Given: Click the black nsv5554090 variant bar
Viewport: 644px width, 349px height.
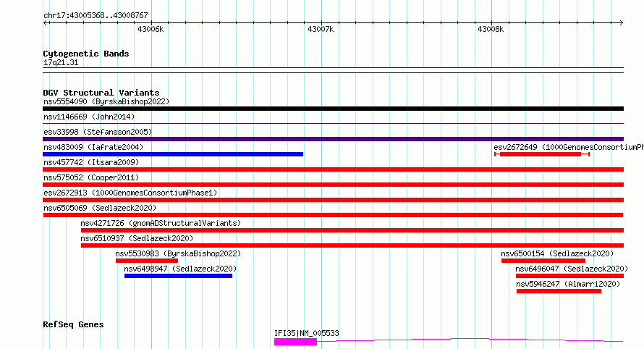Looking at the screenshot, I should (x=333, y=109).
